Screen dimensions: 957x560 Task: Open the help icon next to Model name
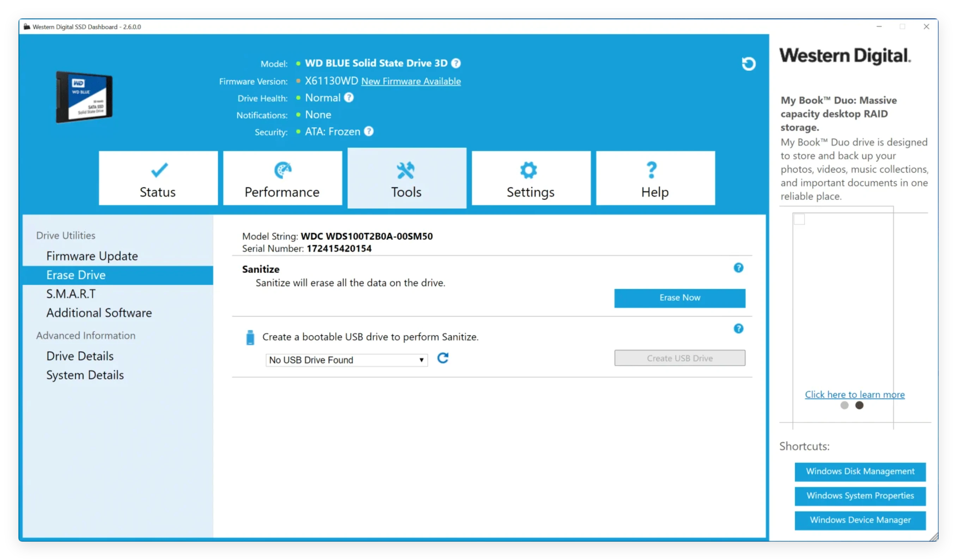456,63
